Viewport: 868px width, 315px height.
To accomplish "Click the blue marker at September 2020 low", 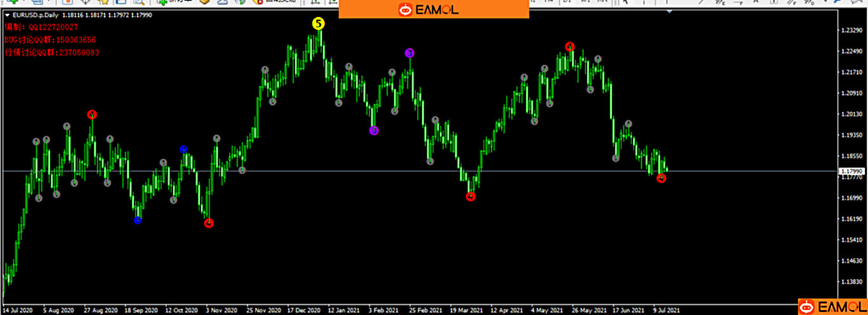I will pos(138,220).
